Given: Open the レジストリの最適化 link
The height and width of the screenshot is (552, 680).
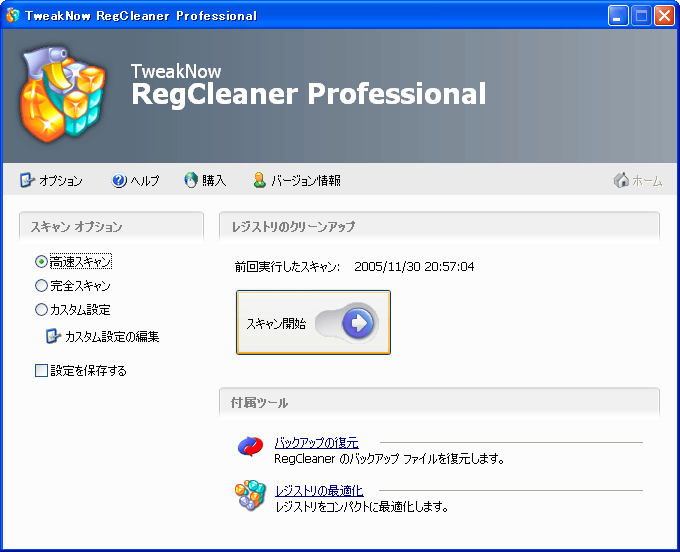Looking at the screenshot, I should tap(319, 491).
